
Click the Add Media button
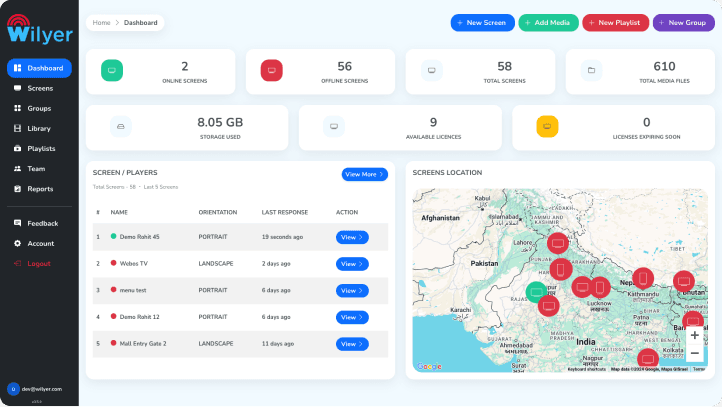(x=548, y=23)
